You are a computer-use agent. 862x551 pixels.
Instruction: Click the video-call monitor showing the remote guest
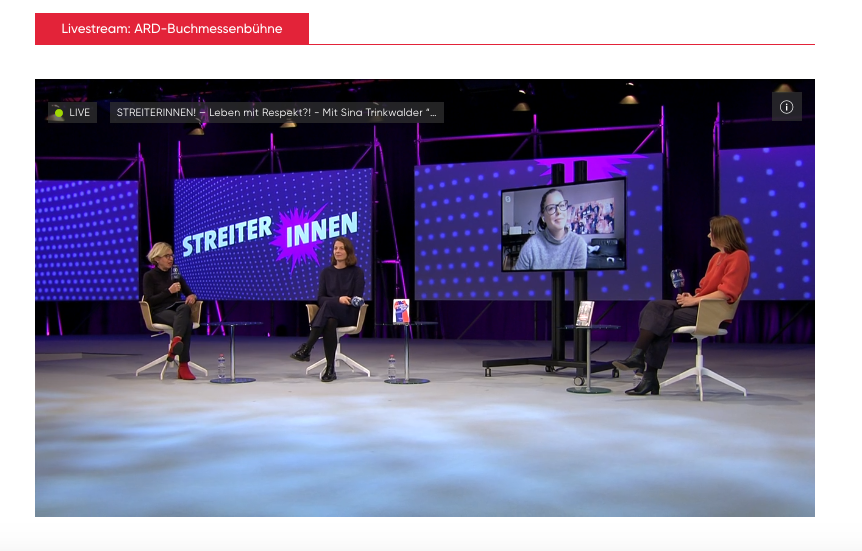coord(563,225)
